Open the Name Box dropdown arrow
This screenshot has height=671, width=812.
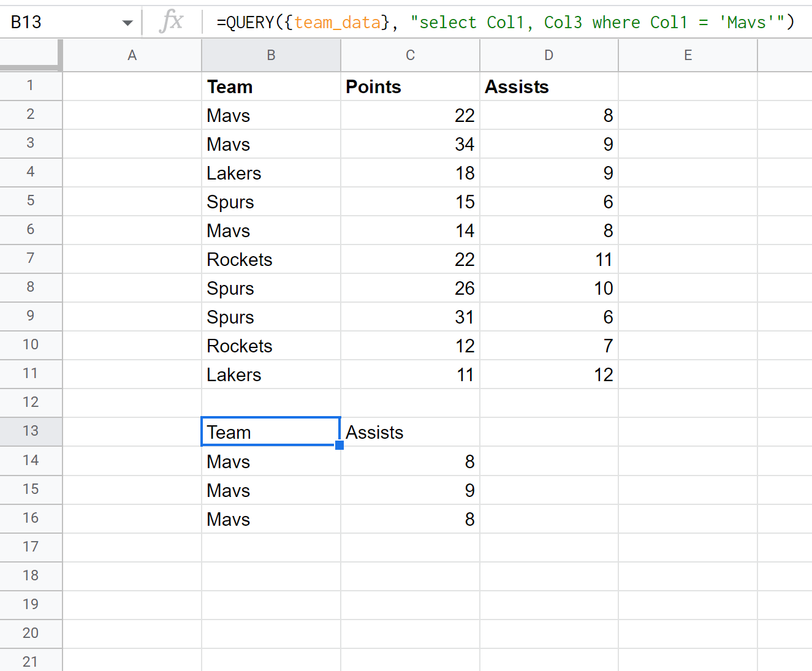(x=127, y=22)
